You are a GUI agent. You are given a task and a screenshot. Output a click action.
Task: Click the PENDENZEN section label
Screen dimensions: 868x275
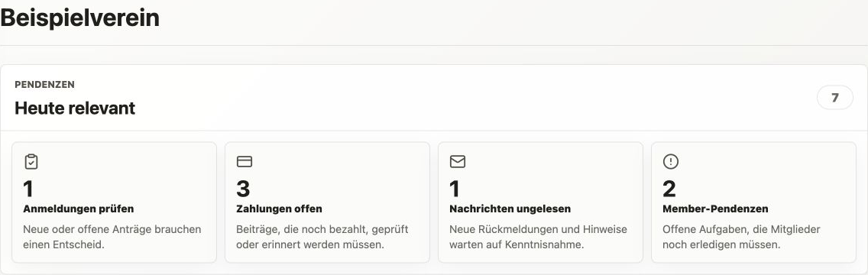click(x=45, y=85)
